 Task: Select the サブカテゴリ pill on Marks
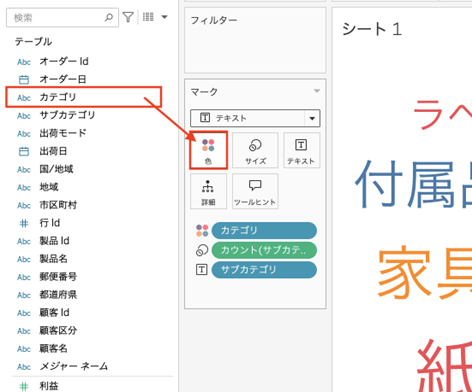[x=264, y=270]
